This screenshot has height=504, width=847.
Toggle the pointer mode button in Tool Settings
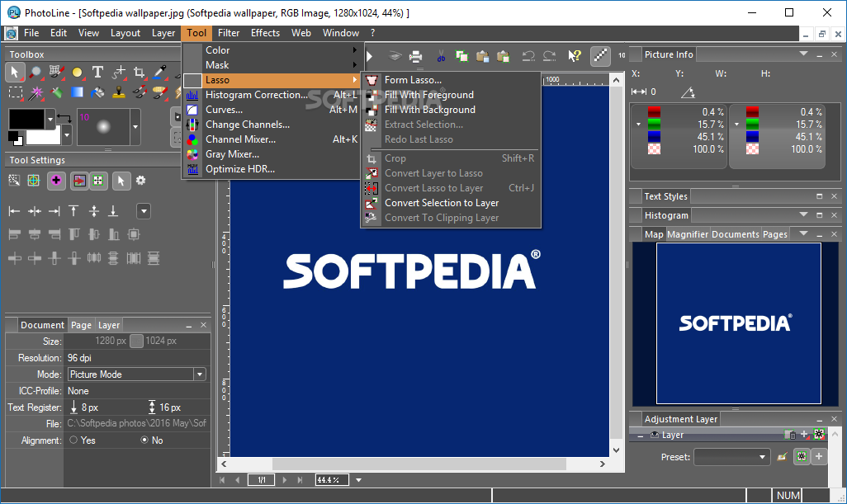point(121,181)
